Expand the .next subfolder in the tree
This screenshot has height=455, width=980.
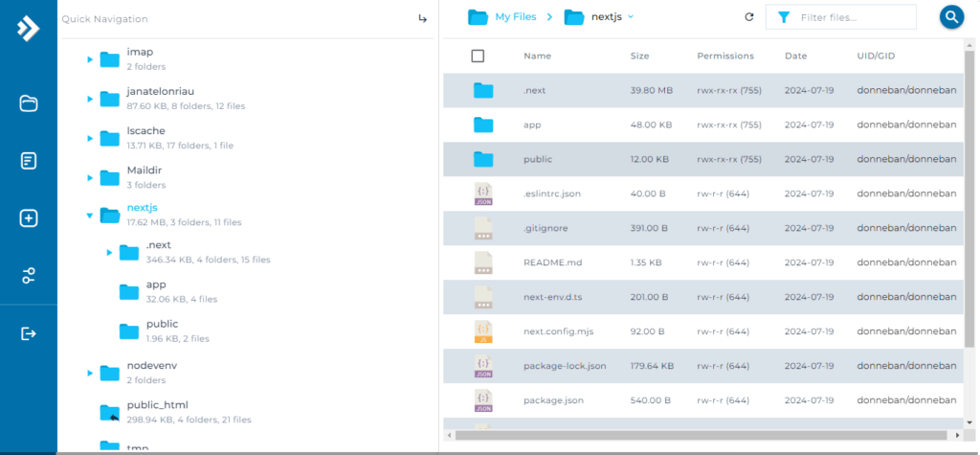tap(109, 253)
